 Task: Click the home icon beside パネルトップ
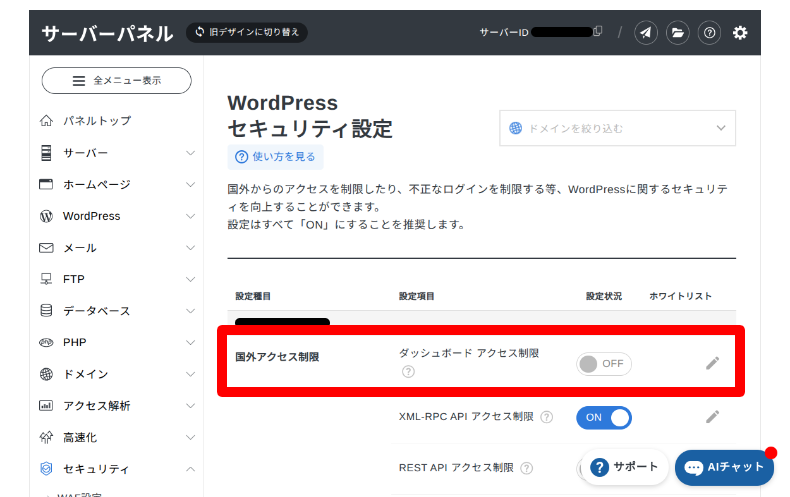(x=46, y=120)
